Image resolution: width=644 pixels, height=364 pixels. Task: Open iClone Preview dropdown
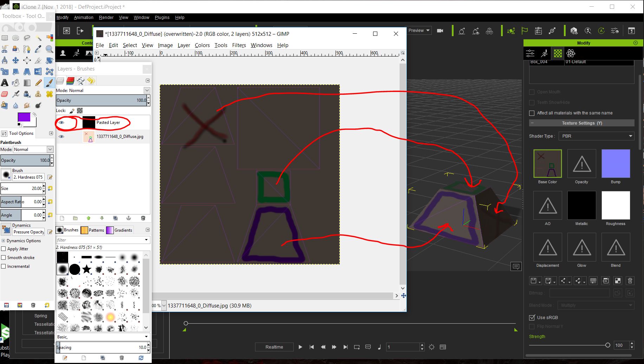point(419,31)
